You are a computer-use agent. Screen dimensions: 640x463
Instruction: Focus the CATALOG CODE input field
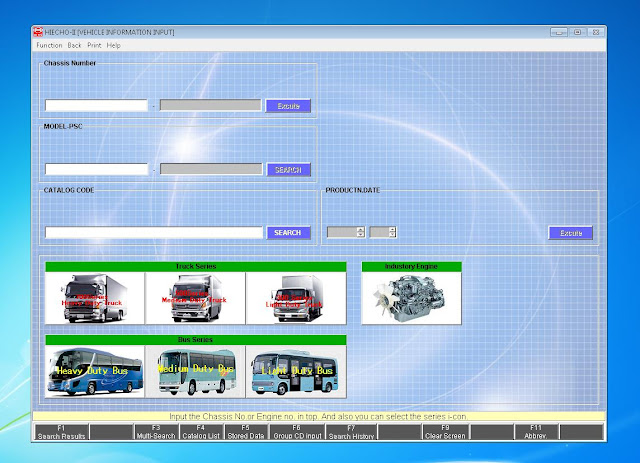154,232
